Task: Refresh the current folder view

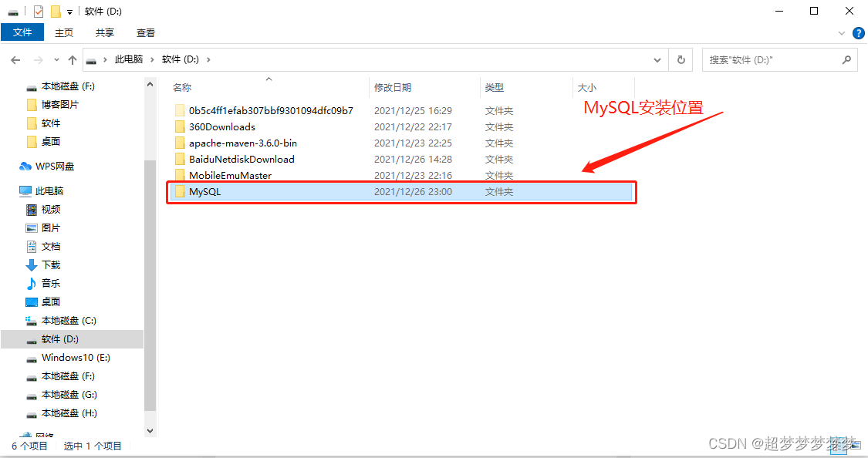Action: (681, 59)
